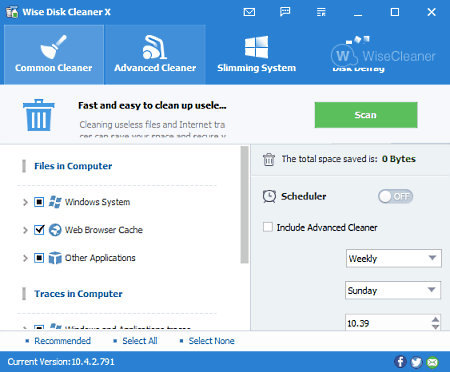Click the Other Applications box icon

[55, 258]
